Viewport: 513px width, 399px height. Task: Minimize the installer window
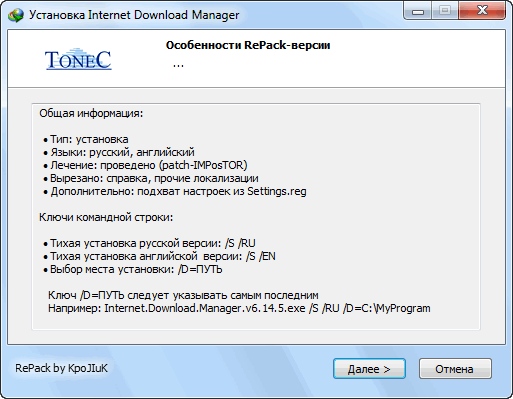(418, 11)
